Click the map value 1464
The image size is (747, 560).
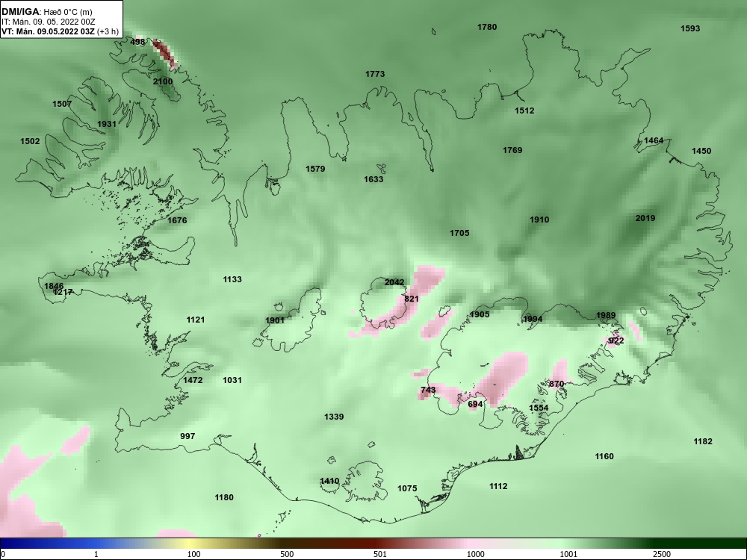pos(654,140)
